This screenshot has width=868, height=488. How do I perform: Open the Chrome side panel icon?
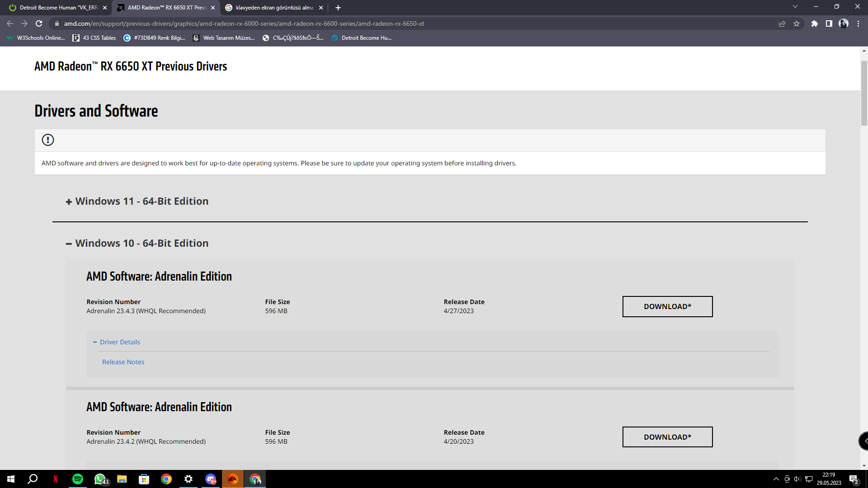[829, 23]
